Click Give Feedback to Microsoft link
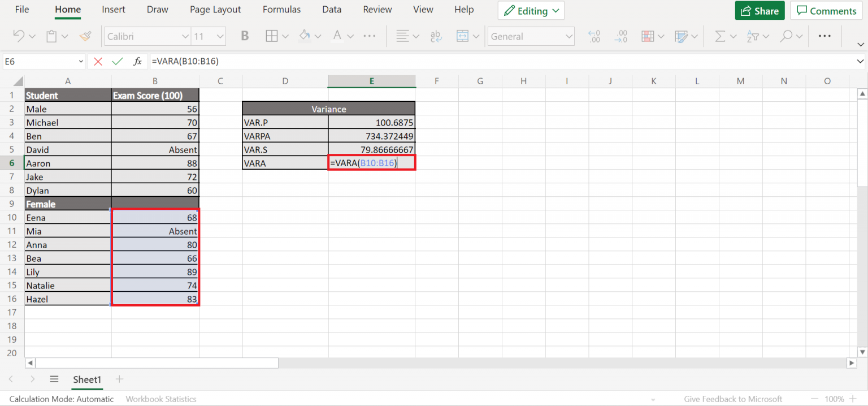Image resolution: width=868 pixels, height=406 pixels. (x=732, y=399)
